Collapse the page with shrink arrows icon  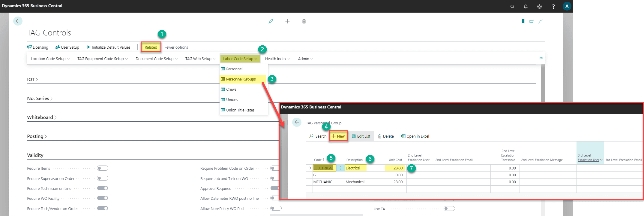coord(540,21)
